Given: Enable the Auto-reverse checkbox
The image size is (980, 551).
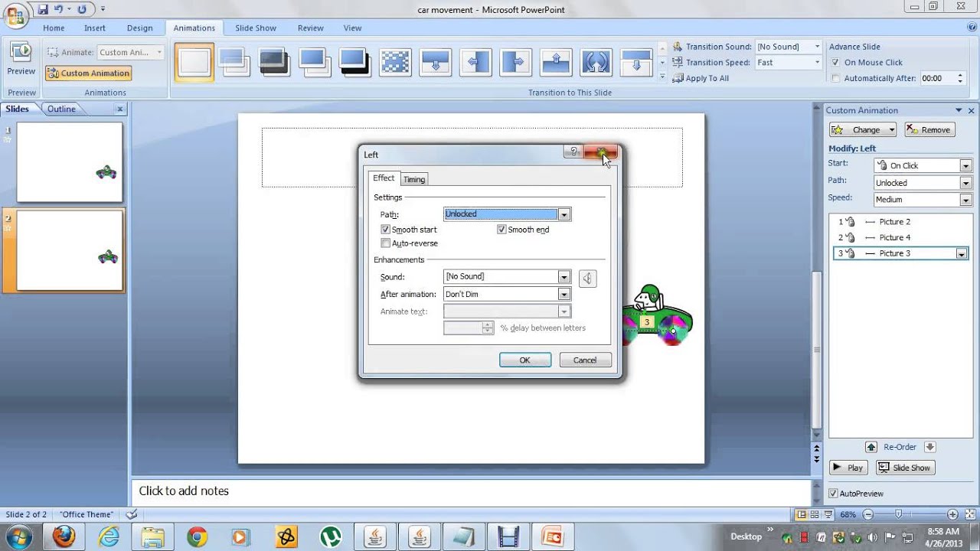Looking at the screenshot, I should click(385, 243).
